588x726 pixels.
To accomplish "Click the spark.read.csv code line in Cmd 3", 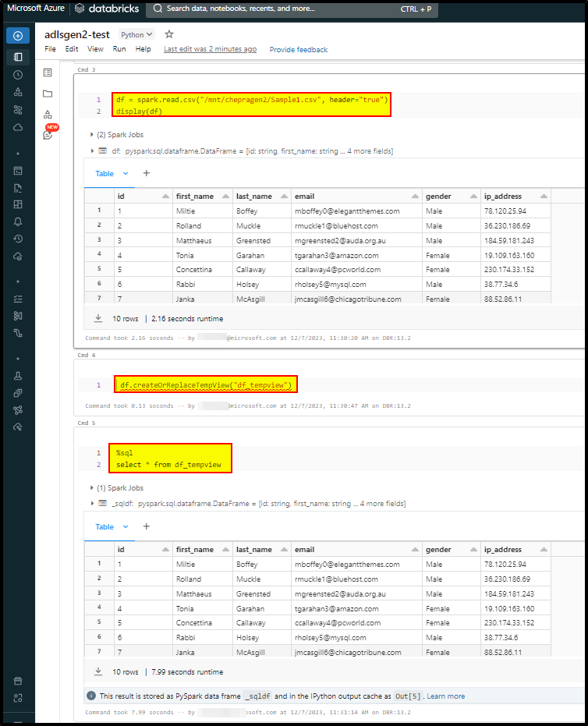I will (x=252, y=100).
